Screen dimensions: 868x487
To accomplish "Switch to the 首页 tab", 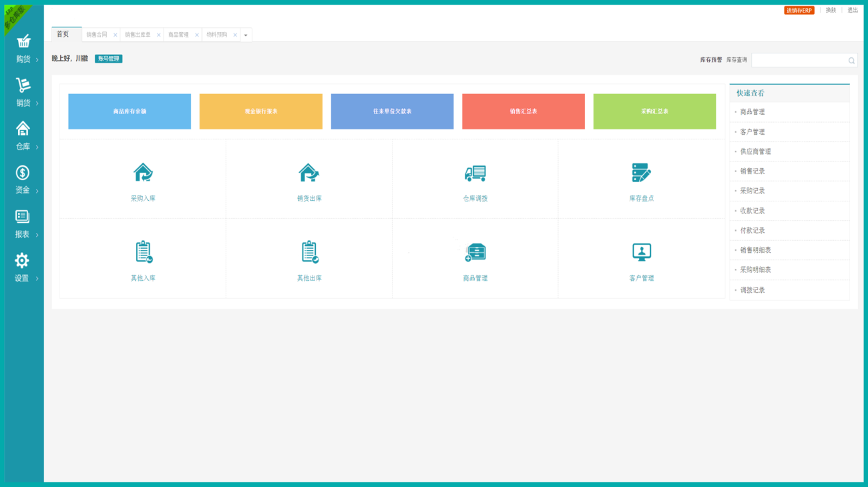I will pos(67,34).
